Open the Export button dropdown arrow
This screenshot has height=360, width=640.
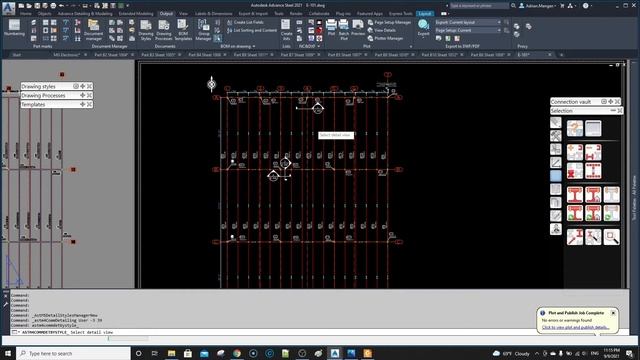pyautogui.click(x=423, y=38)
